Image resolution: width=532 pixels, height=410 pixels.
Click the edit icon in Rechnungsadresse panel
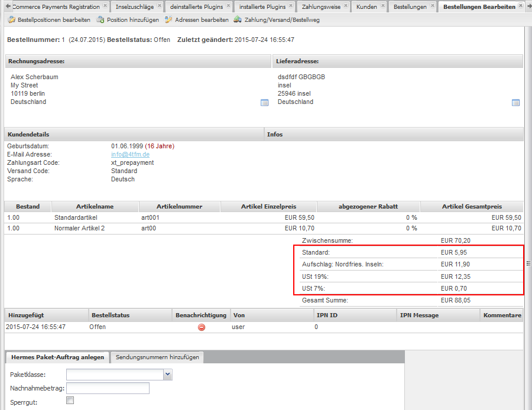264,103
